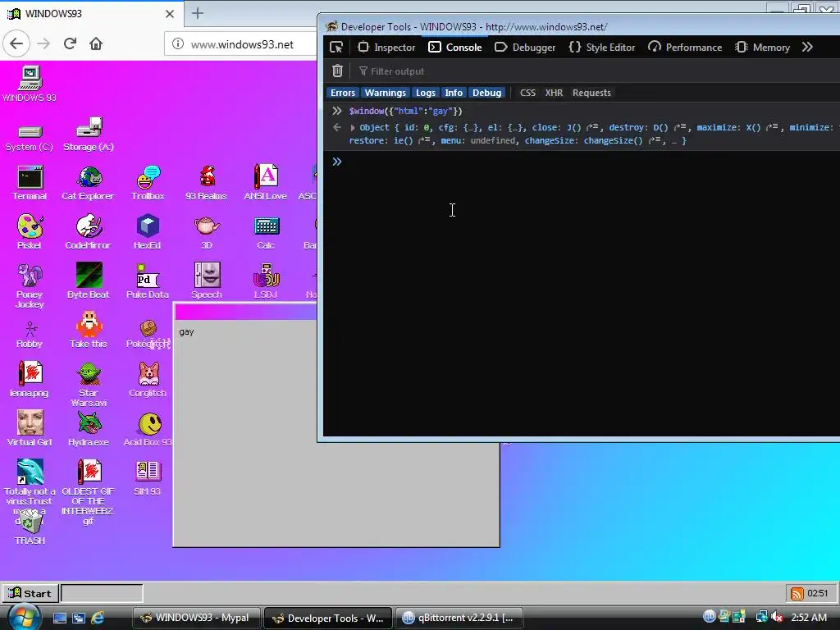Open the System (C:) drive icon

click(x=30, y=137)
